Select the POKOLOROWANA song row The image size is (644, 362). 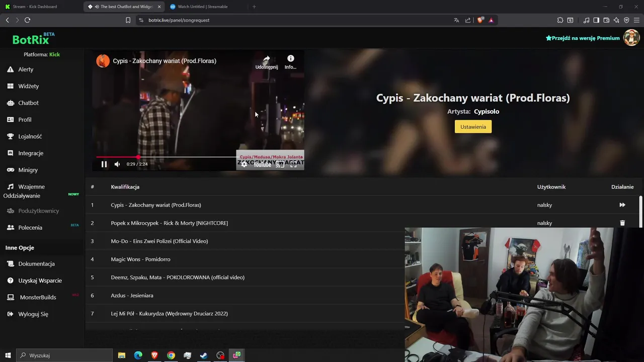tap(245, 277)
